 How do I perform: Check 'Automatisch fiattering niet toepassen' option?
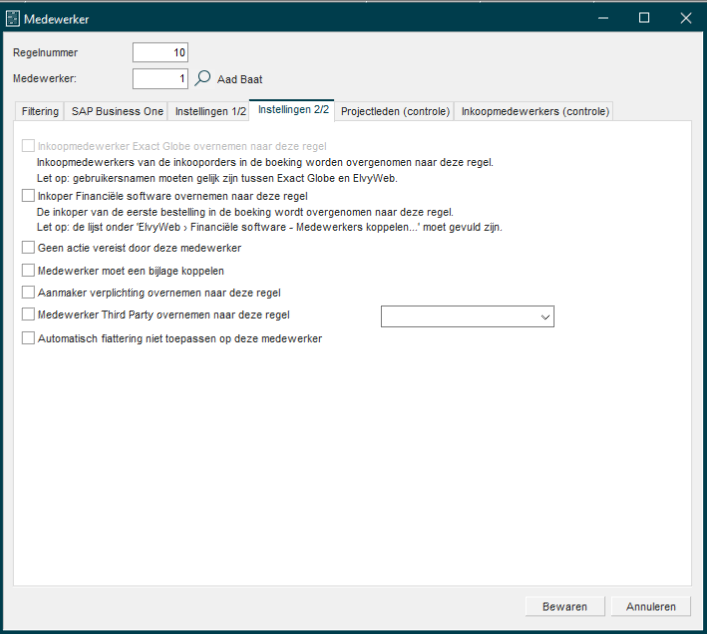(x=28, y=339)
